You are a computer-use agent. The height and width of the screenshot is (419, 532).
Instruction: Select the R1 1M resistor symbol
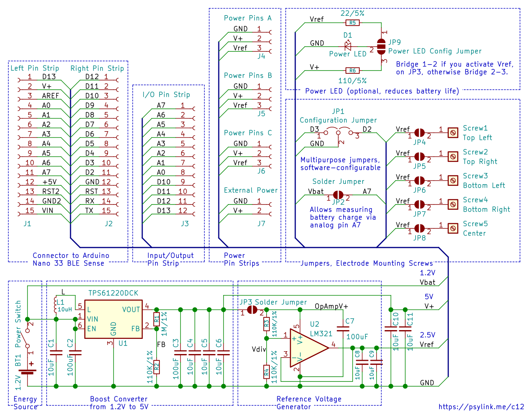click(x=157, y=319)
